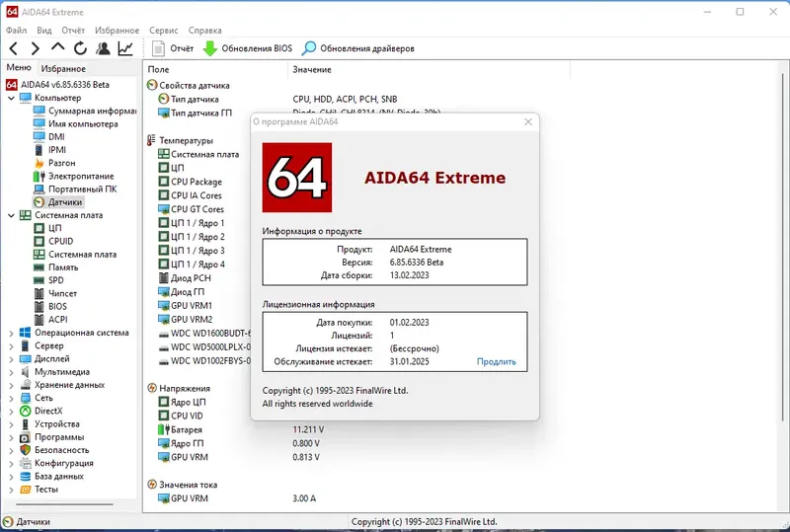Click the Чипсет tree icon
This screenshot has width=790, height=532.
(39, 293)
